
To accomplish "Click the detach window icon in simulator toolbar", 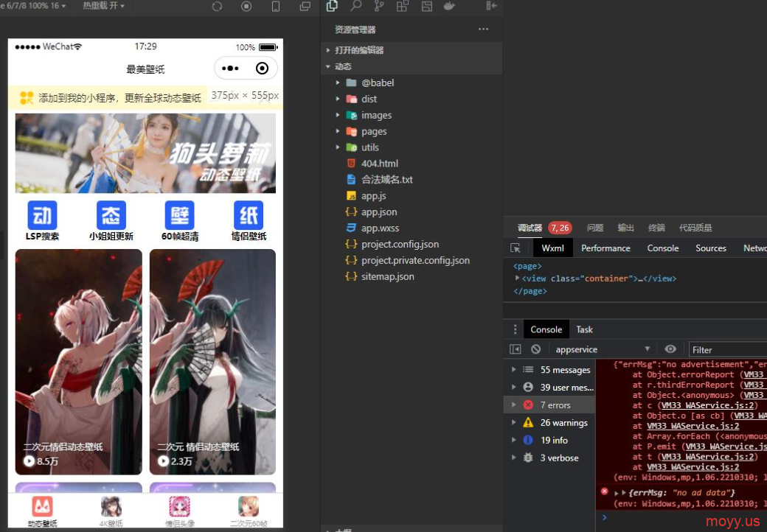I will pos(305,7).
